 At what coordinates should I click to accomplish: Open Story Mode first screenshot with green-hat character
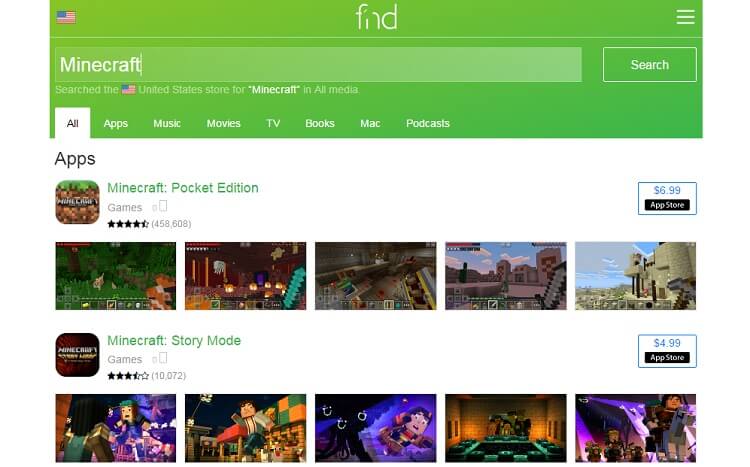tap(116, 428)
